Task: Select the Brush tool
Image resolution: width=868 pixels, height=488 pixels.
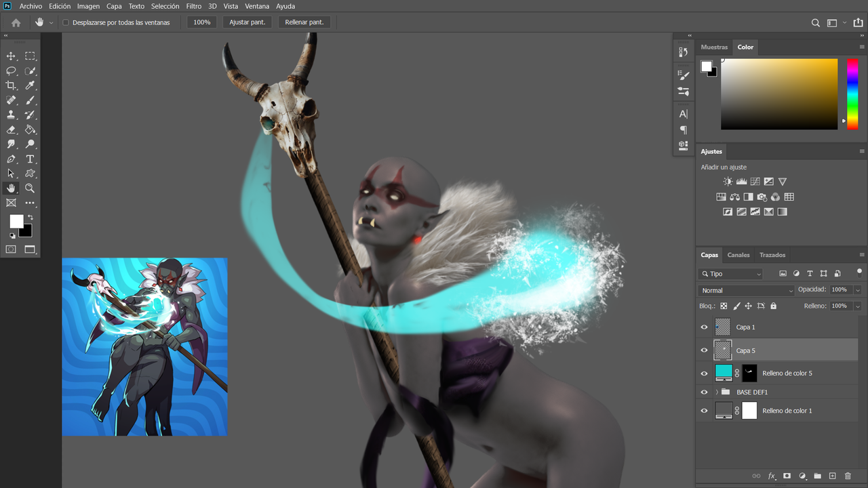Action: coord(30,100)
